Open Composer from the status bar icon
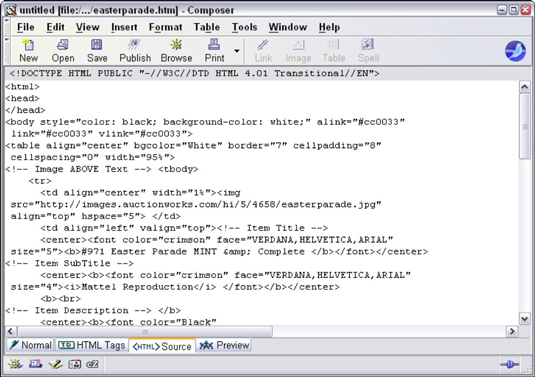 click(x=55, y=364)
